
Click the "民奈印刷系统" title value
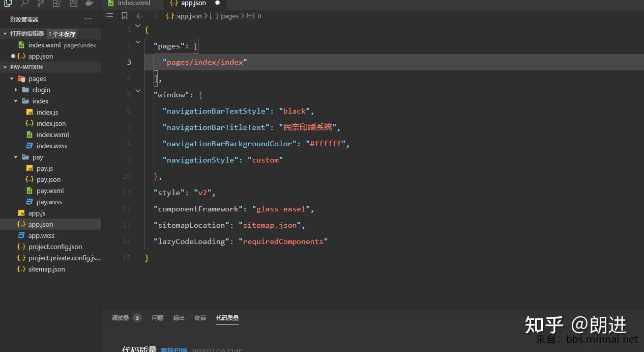308,127
